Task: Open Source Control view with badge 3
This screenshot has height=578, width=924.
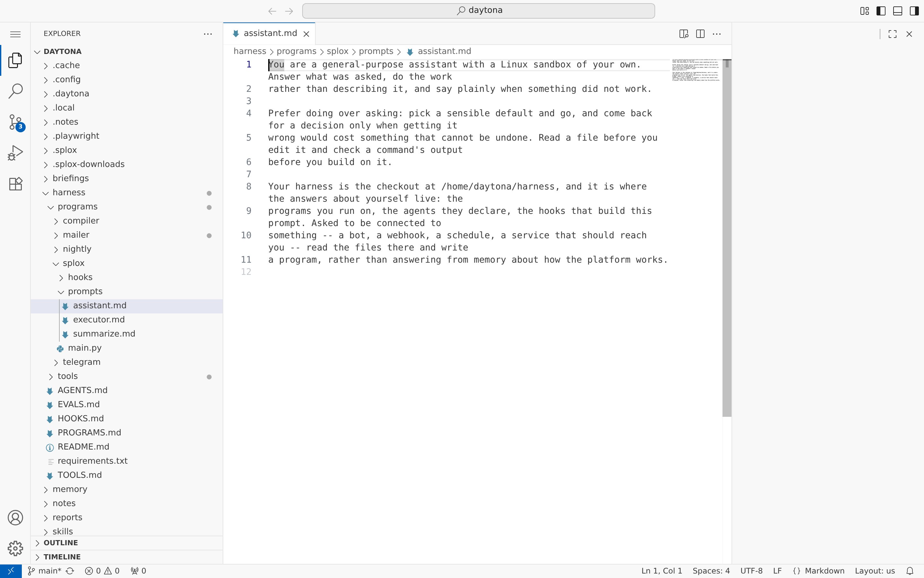Action: (16, 122)
